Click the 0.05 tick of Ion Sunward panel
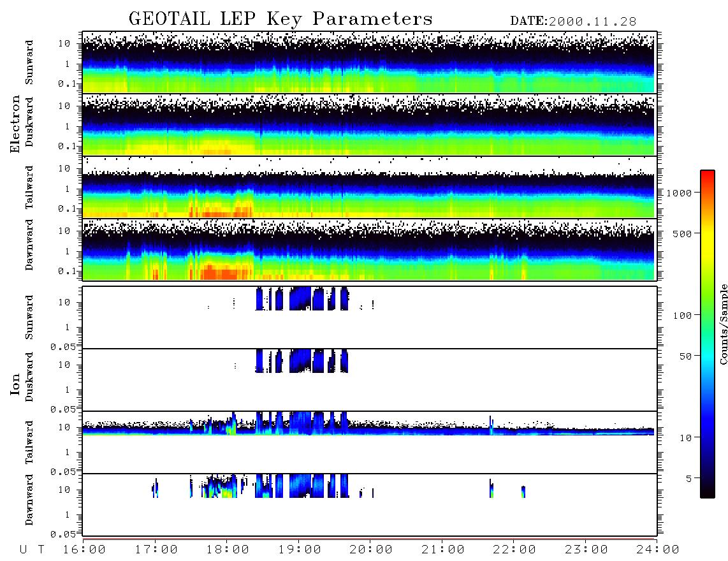 point(63,346)
